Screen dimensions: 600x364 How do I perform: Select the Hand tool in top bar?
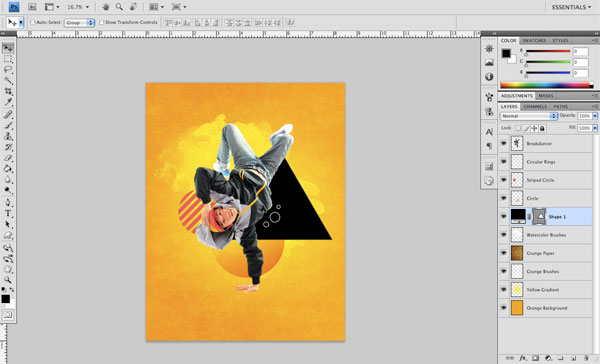click(106, 7)
